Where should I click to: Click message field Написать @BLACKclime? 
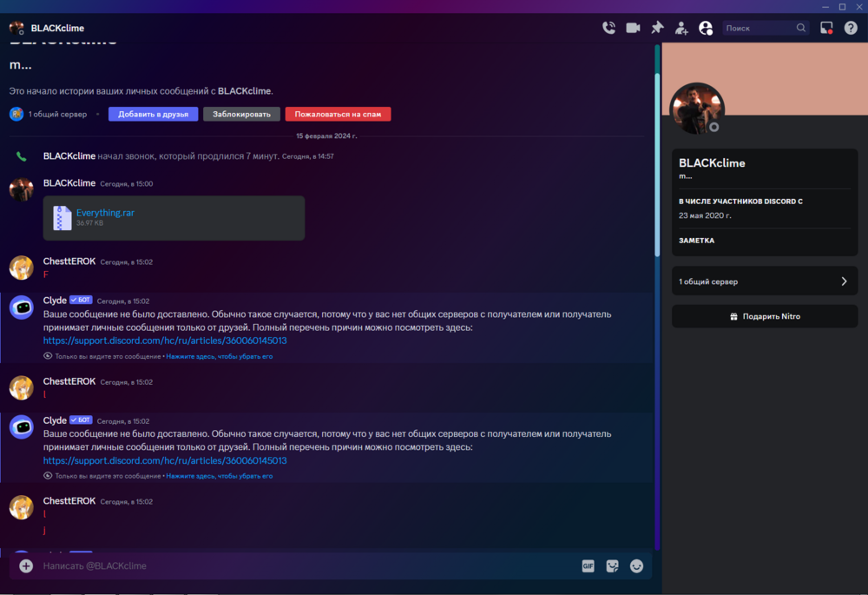307,565
